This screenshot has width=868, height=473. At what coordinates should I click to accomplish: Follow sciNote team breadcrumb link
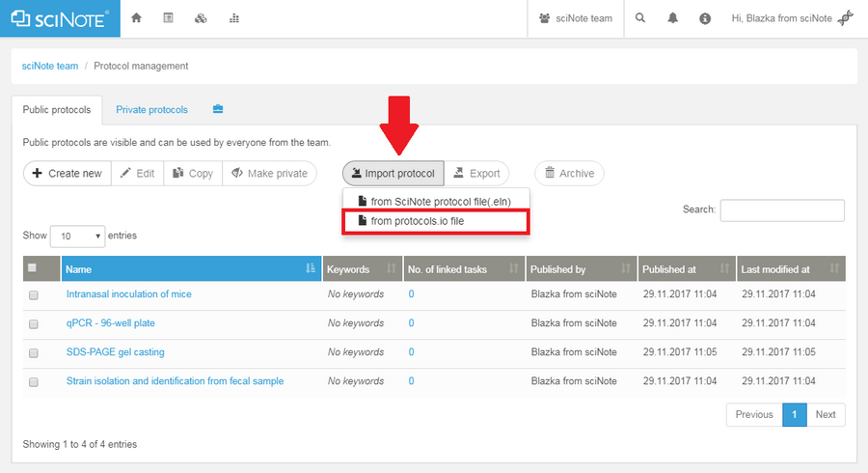click(50, 66)
